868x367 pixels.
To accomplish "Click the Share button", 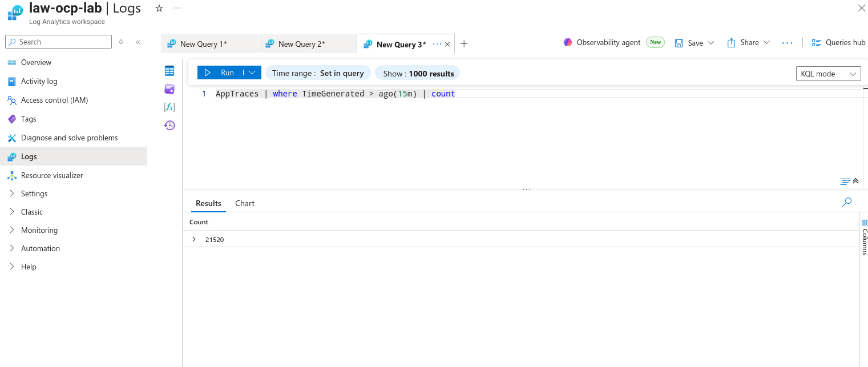I will [743, 43].
